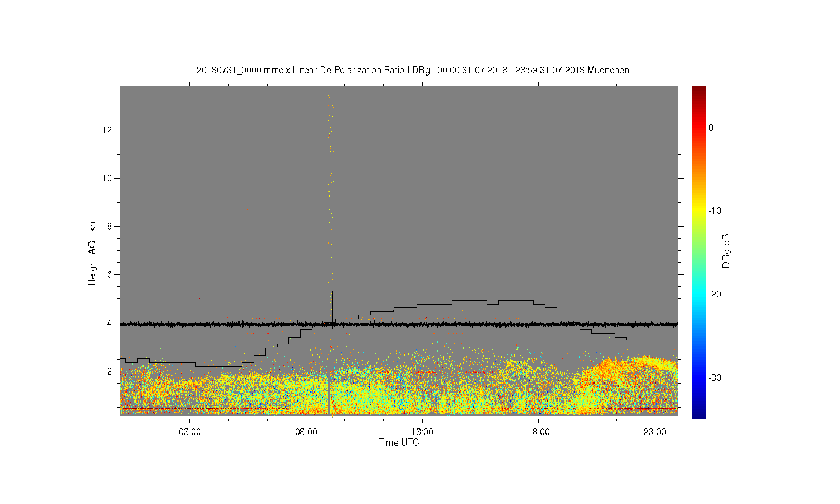Click the LDRg rainbow colorbar
Screen dimensions: 840x504
pos(698,252)
